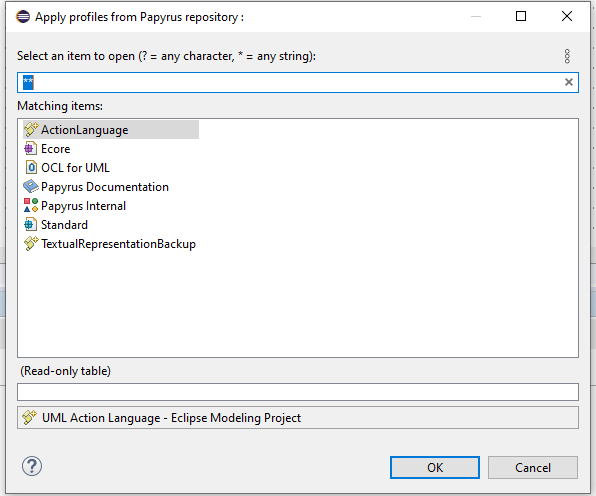Click the OCL for UML icon
The height and width of the screenshot is (496, 596).
(31, 168)
